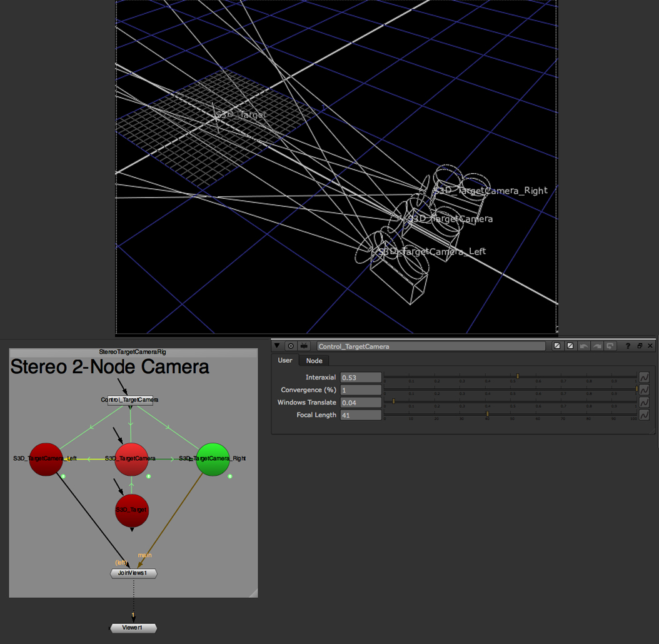Open animation menu for Focal Length
Screen dimensions: 659x644
tap(643, 415)
